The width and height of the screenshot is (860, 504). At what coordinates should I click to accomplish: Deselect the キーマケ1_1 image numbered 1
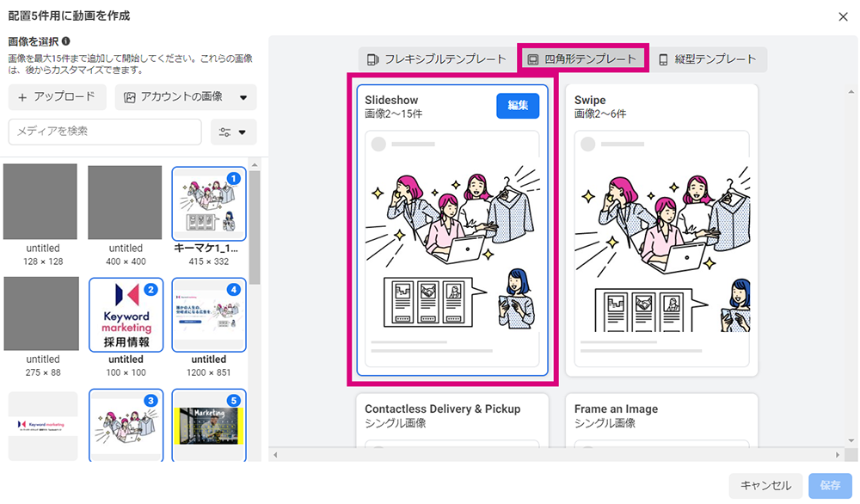tap(208, 204)
